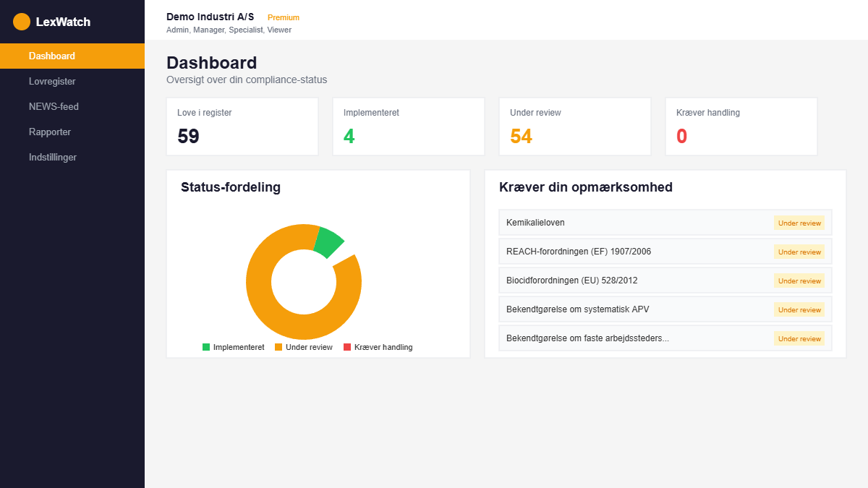The height and width of the screenshot is (488, 868).
Task: Toggle the Kræver handling red legend swatch
Action: pos(347,347)
